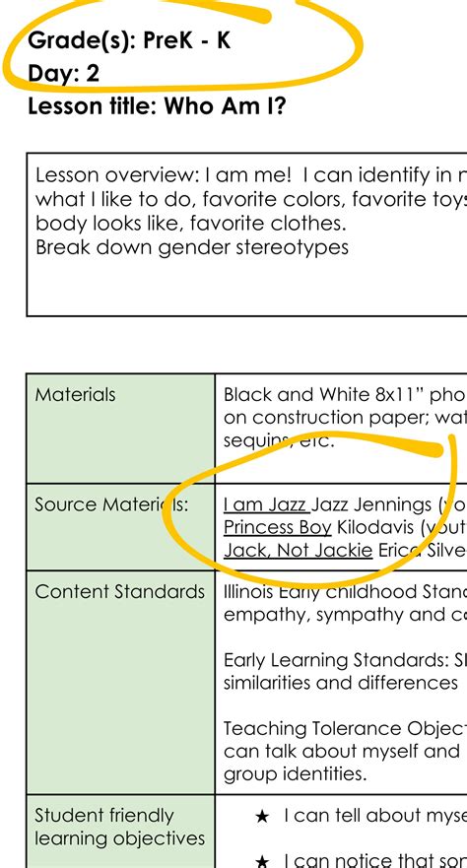Select the 'Early Learning Standards' paragraph
Viewport: 467px width, 868px height.
coord(345,671)
